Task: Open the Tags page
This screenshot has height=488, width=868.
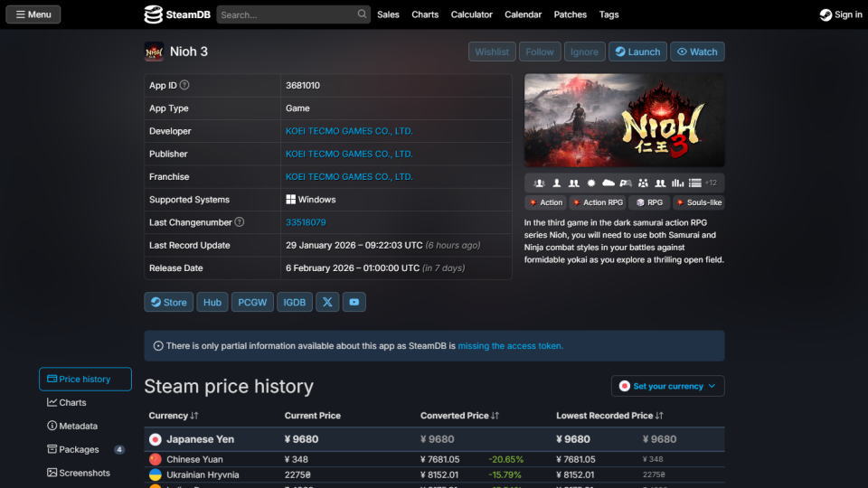Action: tap(609, 14)
